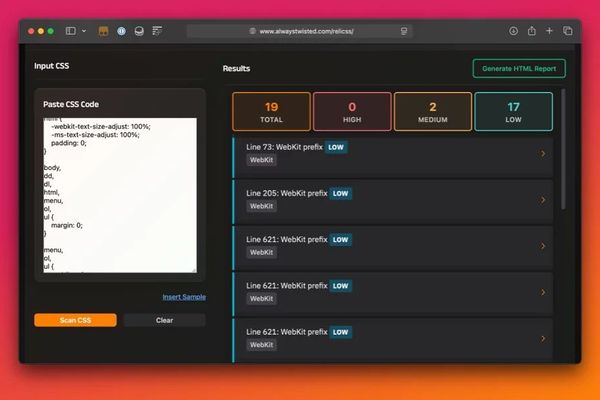Click inside the Paste CSS Code textarea
The width and height of the screenshot is (600, 400).
coord(120,195)
